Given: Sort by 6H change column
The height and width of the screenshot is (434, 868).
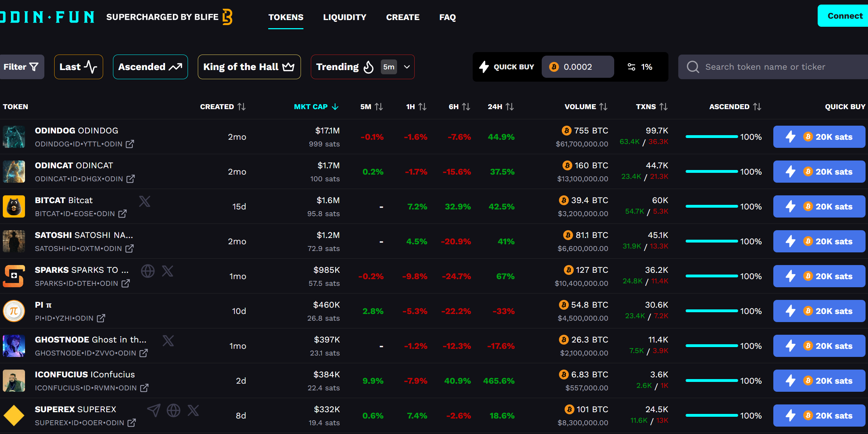Looking at the screenshot, I should [459, 107].
